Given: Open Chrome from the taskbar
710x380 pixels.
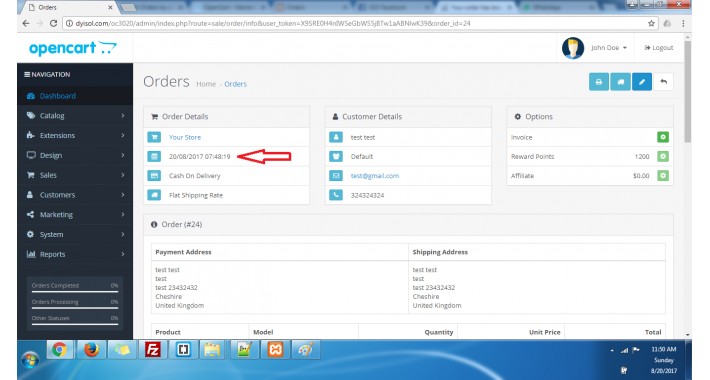Looking at the screenshot, I should pos(59,350).
